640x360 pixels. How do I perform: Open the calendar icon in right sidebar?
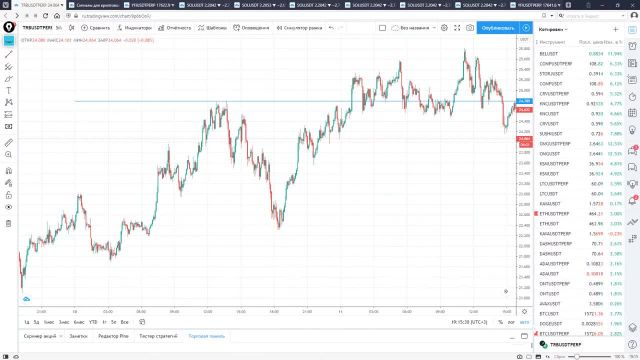point(632,113)
